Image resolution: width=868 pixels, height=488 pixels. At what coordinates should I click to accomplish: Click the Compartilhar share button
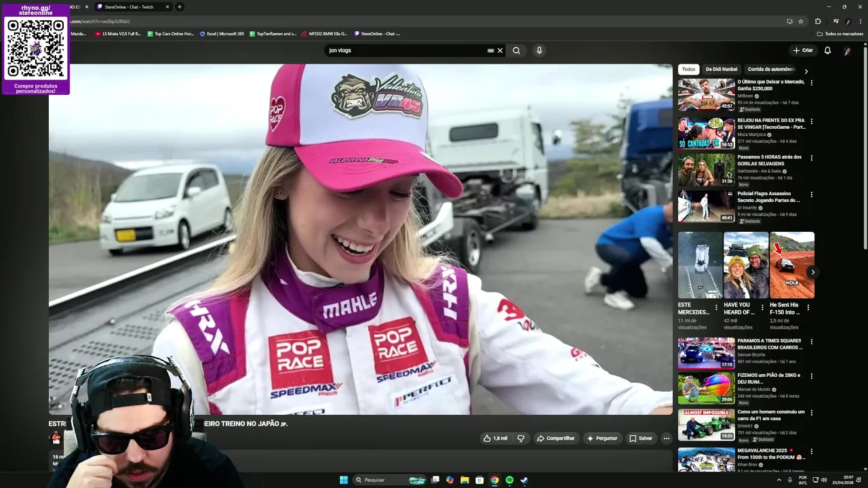coord(555,439)
